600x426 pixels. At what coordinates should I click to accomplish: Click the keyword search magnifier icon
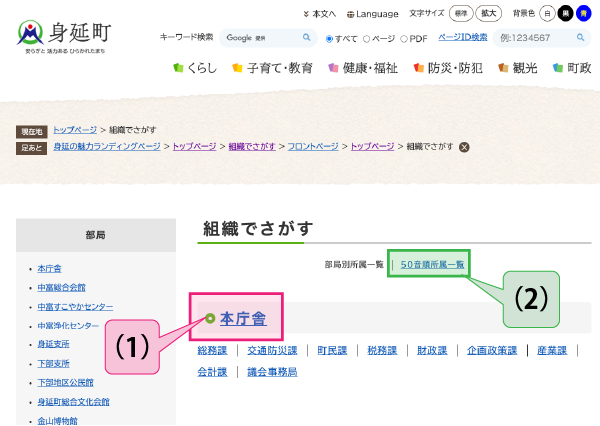pyautogui.click(x=307, y=38)
